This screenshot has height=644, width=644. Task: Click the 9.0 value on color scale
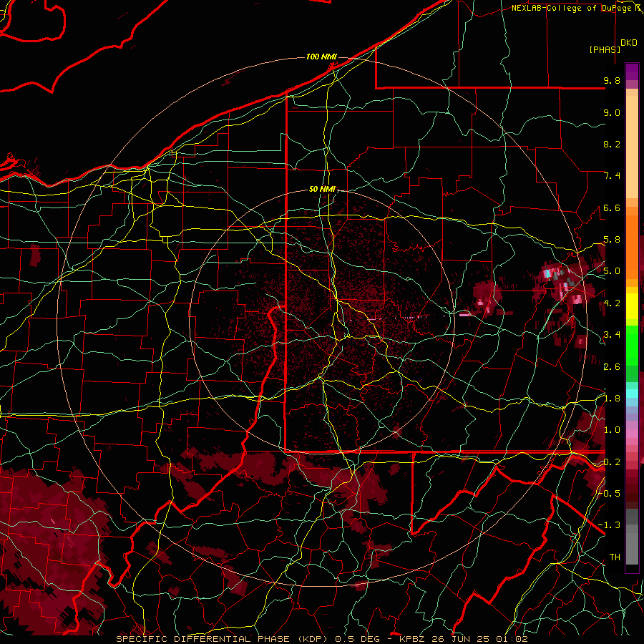[612, 112]
